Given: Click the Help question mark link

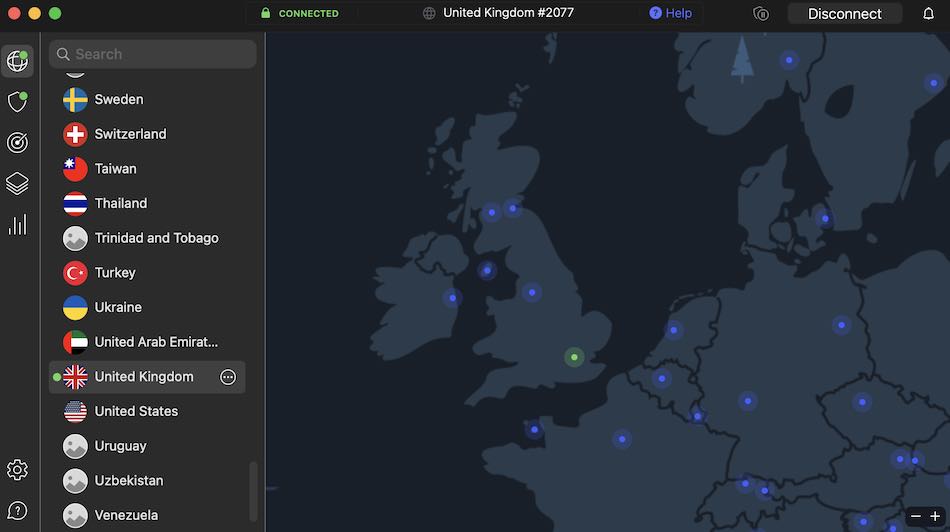Looking at the screenshot, I should pos(670,13).
